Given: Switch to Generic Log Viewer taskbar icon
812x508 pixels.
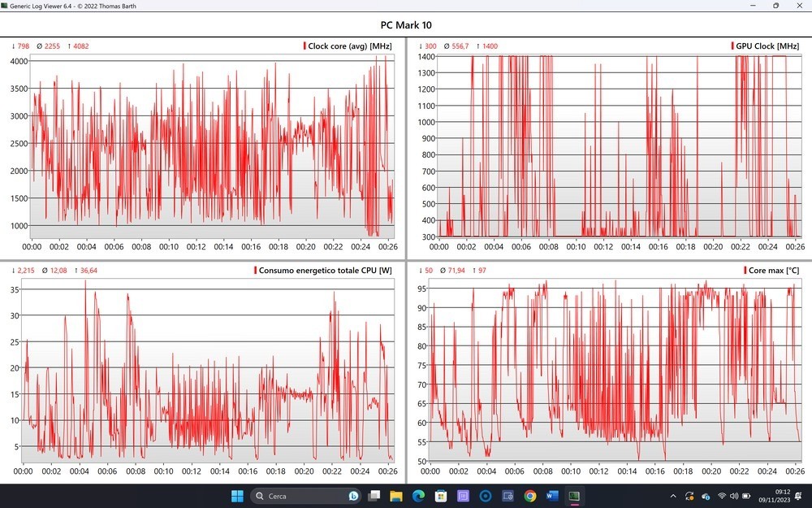Looking at the screenshot, I should [574, 496].
